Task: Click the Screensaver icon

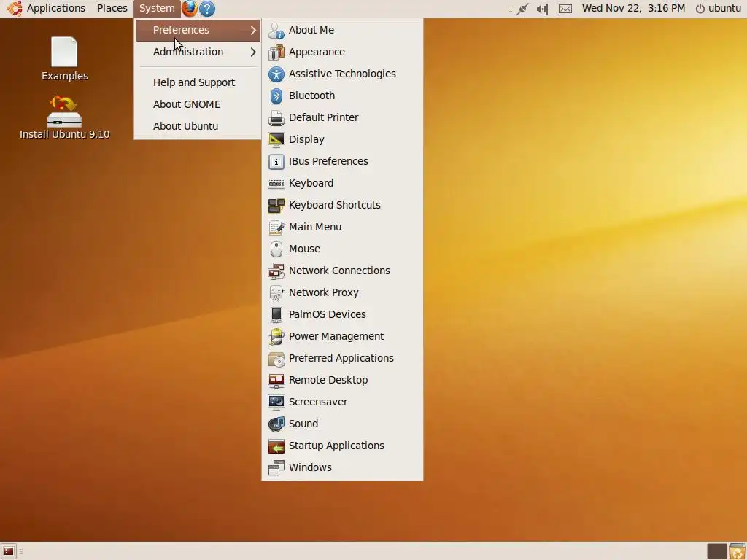Action: pyautogui.click(x=276, y=402)
